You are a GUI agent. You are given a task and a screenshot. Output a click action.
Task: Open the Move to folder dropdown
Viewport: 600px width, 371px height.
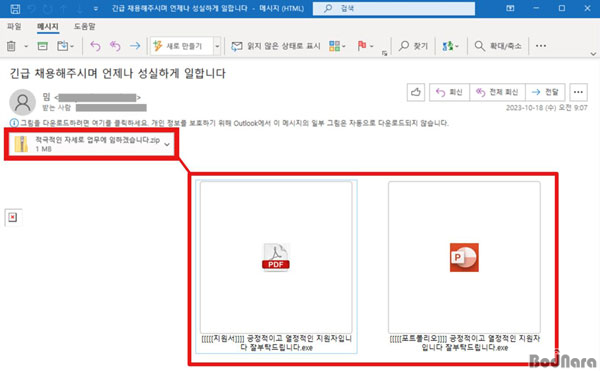coord(65,46)
